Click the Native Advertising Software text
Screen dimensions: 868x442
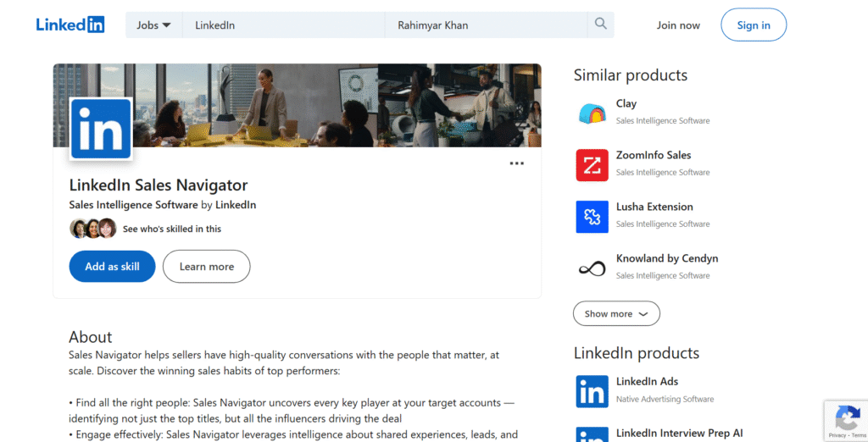[x=665, y=399]
